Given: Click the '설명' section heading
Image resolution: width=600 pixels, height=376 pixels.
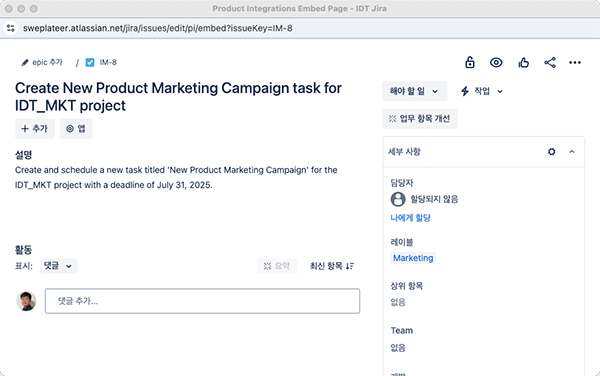Looking at the screenshot, I should [23, 155].
